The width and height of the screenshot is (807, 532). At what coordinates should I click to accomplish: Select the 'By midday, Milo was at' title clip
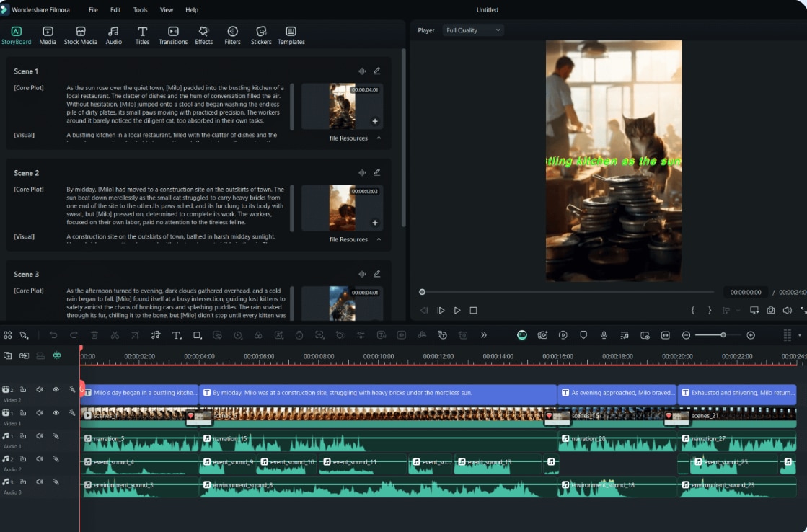[x=379, y=394]
